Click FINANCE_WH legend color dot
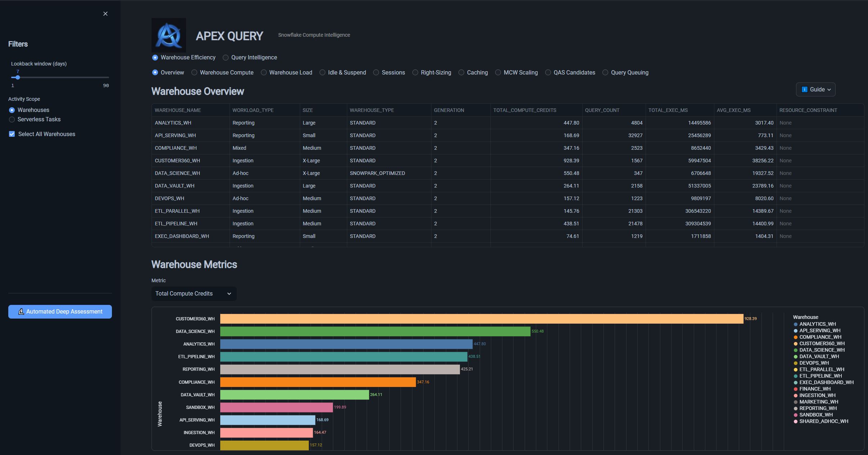The width and height of the screenshot is (868, 455). tap(796, 389)
